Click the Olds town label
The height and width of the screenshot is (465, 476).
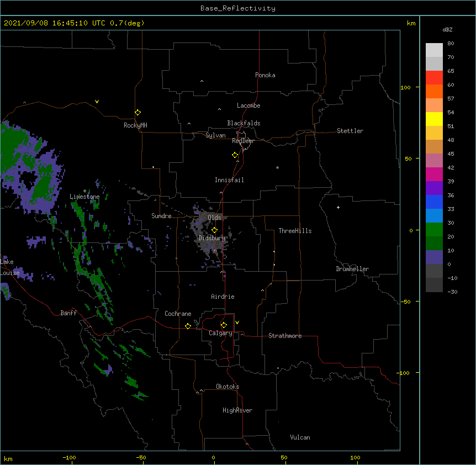(x=214, y=218)
